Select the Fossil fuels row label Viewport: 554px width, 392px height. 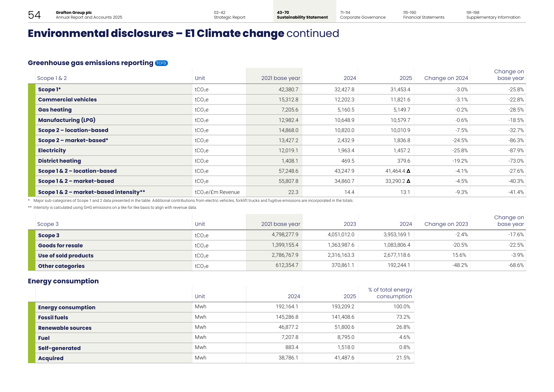53,317
